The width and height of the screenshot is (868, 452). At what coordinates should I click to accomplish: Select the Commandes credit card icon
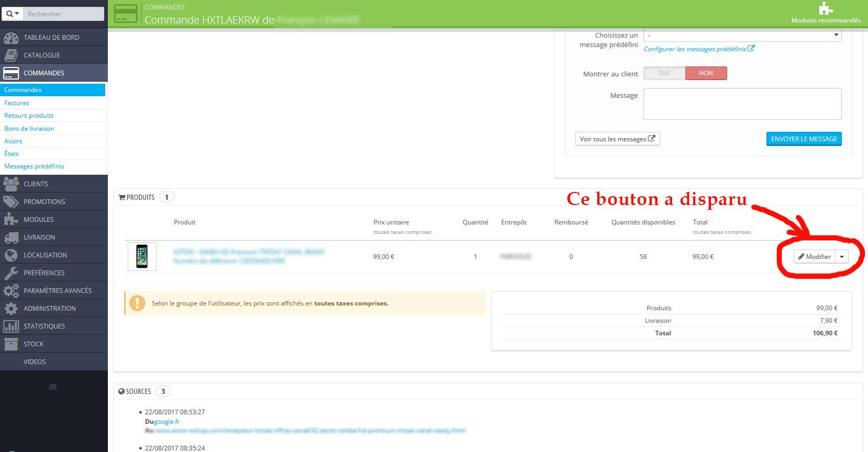pos(11,73)
